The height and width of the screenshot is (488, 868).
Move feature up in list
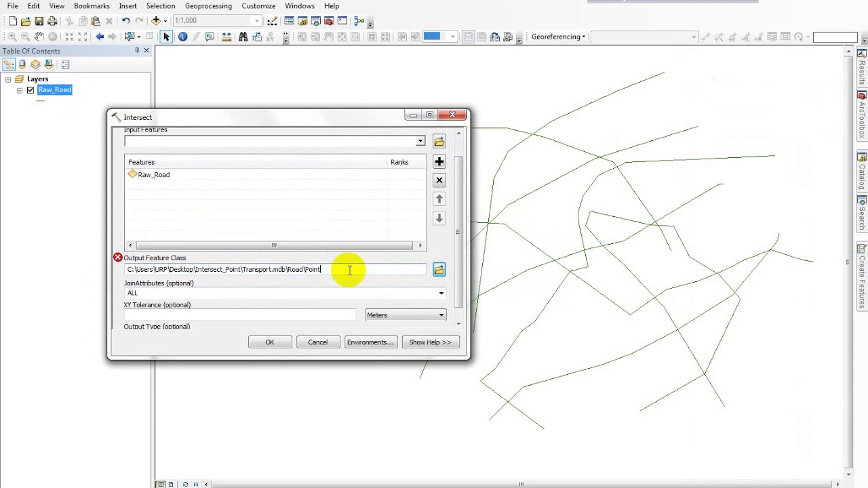[439, 199]
